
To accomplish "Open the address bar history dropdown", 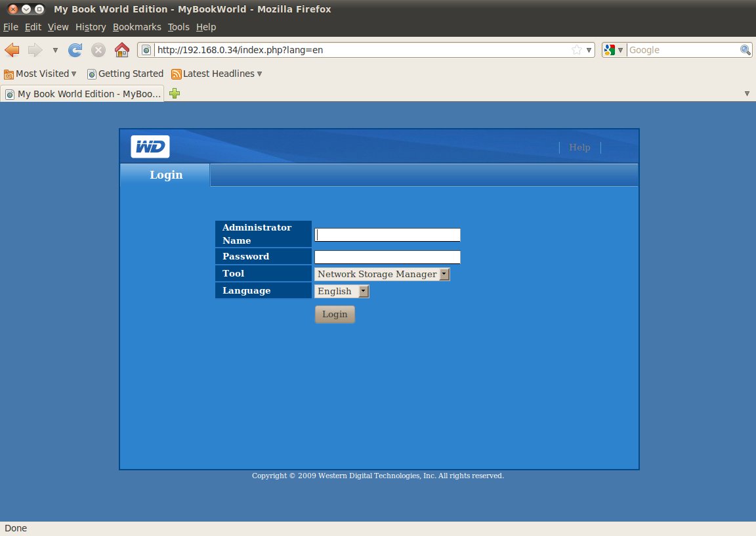I will point(589,50).
